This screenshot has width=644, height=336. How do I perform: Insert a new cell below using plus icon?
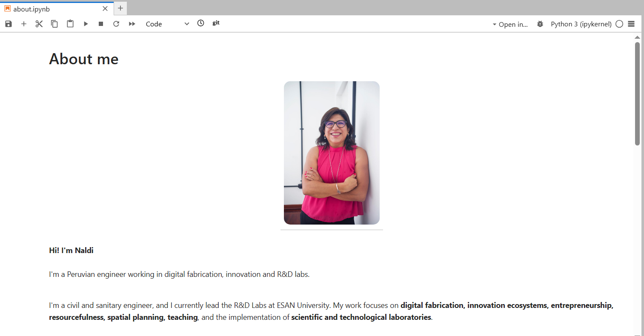(x=24, y=24)
